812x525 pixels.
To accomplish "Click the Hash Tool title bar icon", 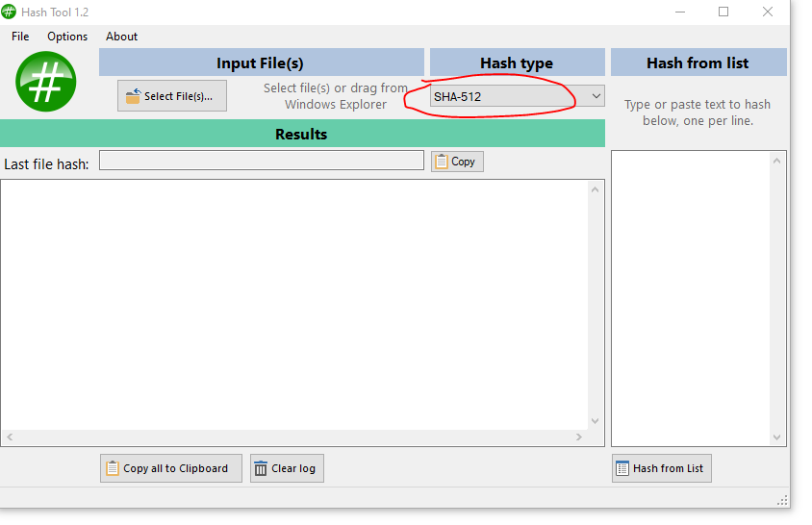I will (9, 12).
